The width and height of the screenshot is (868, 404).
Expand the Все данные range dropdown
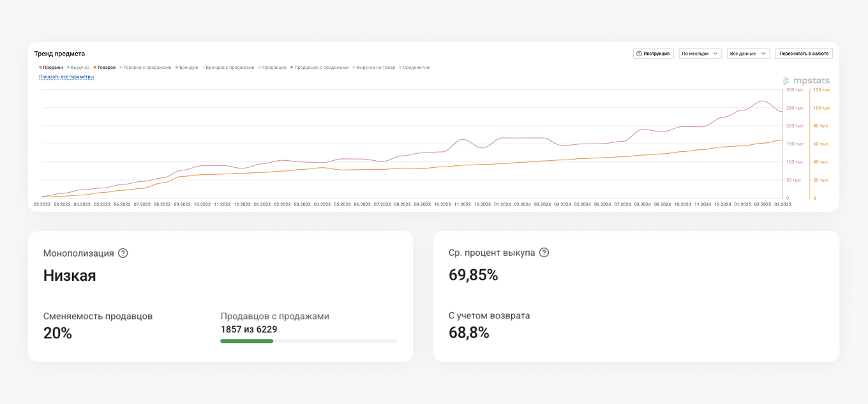click(748, 54)
